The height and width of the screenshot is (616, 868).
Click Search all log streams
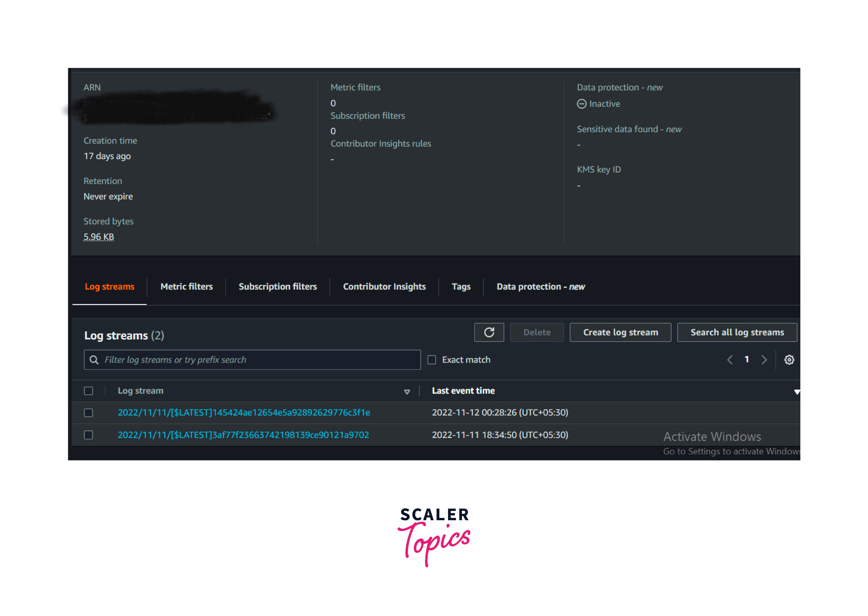point(737,332)
